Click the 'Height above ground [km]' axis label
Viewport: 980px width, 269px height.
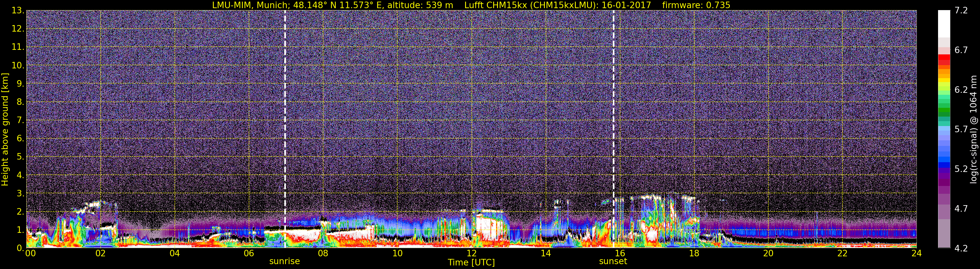click(x=5, y=129)
